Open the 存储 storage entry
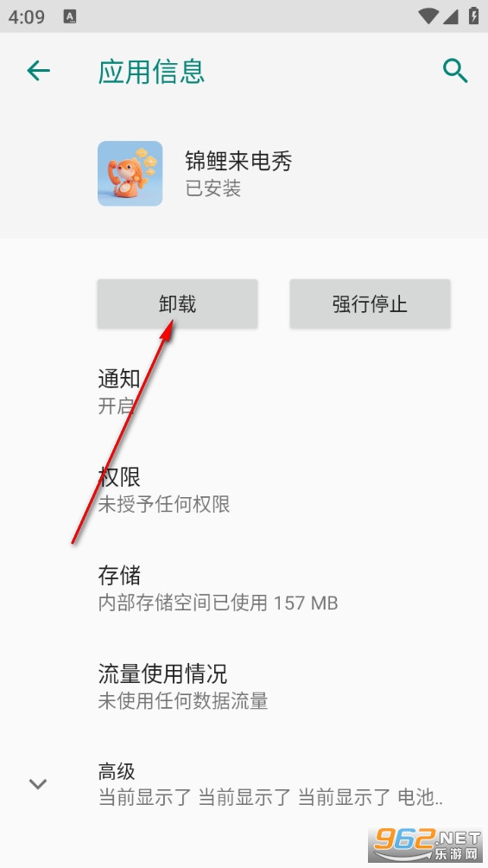The height and width of the screenshot is (868, 488). [x=244, y=589]
